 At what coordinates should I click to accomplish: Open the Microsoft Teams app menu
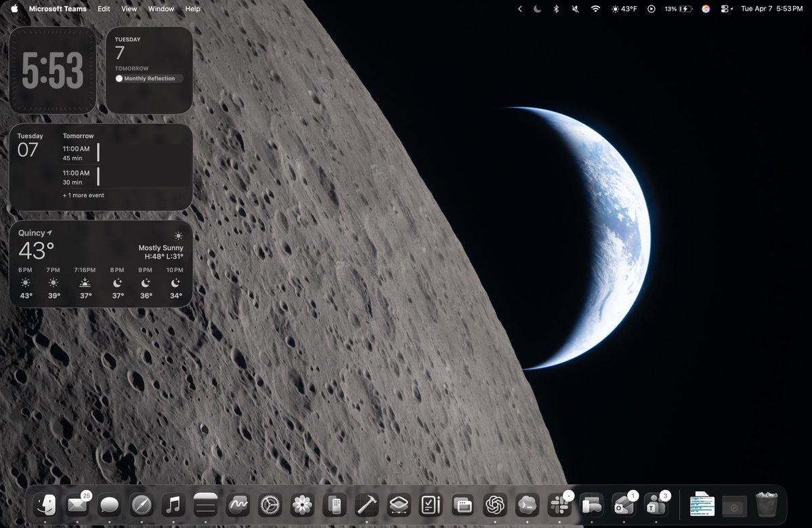click(x=58, y=9)
